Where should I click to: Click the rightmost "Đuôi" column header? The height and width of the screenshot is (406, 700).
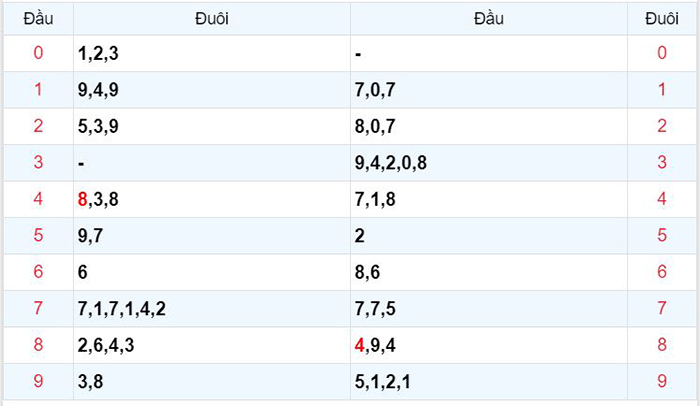coord(662,19)
